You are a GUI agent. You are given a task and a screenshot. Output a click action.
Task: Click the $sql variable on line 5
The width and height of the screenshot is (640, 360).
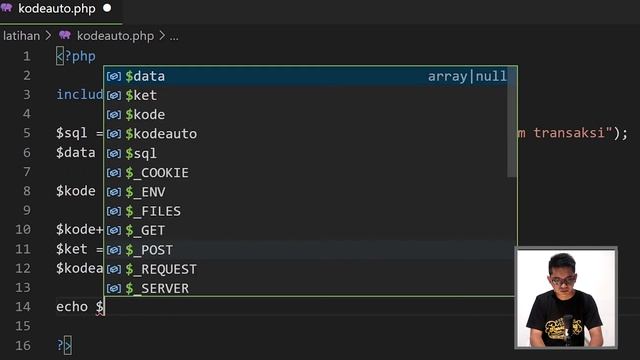click(x=72, y=133)
